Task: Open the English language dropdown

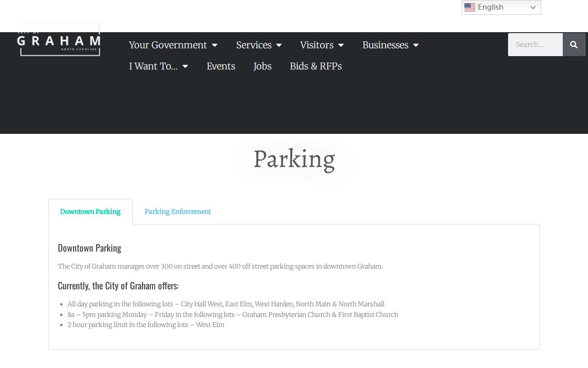Action: coord(501,7)
